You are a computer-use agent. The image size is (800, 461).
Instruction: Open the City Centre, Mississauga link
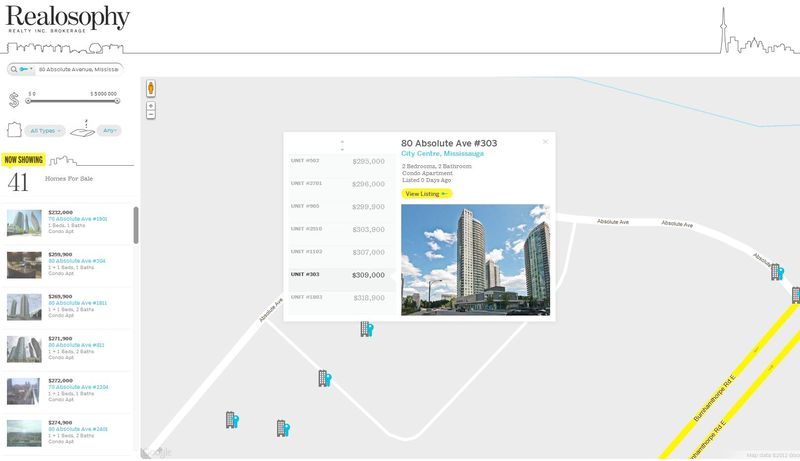click(x=442, y=153)
